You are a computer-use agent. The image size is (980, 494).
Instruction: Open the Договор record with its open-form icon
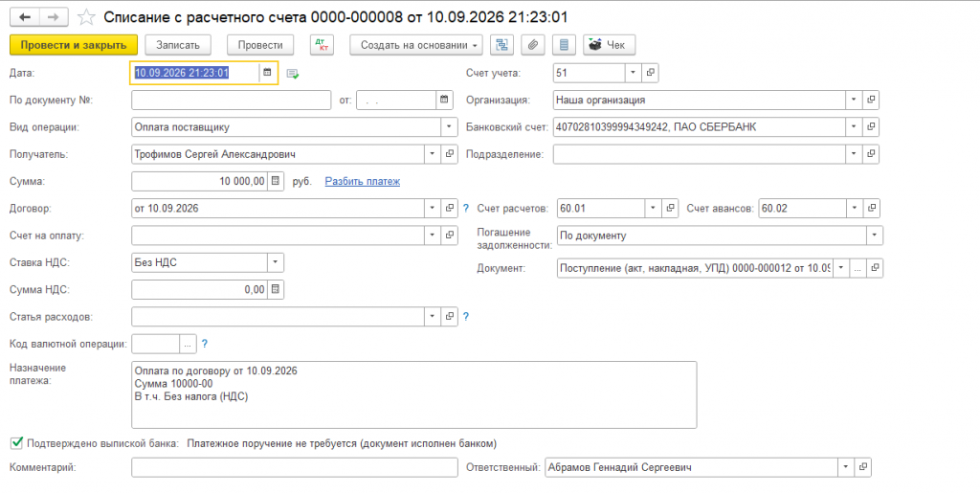point(450,209)
